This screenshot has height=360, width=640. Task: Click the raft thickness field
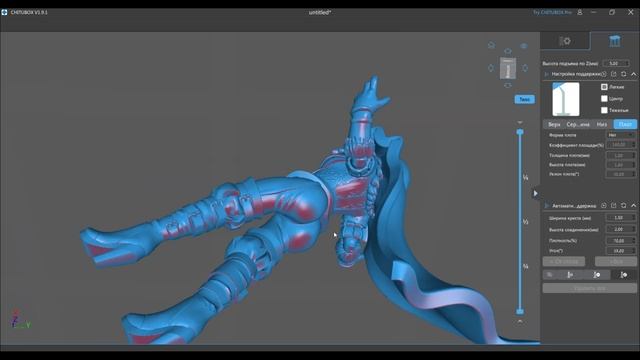(x=620, y=156)
